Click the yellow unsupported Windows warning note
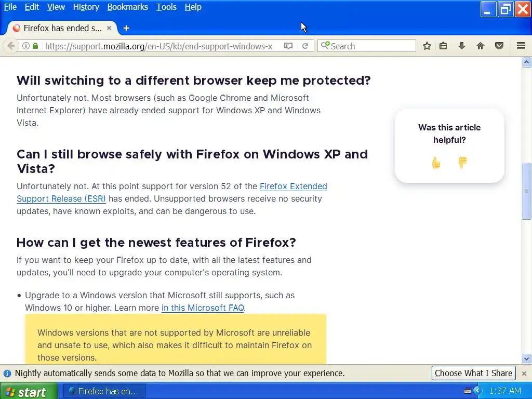The width and height of the screenshot is (532, 399). click(x=176, y=340)
